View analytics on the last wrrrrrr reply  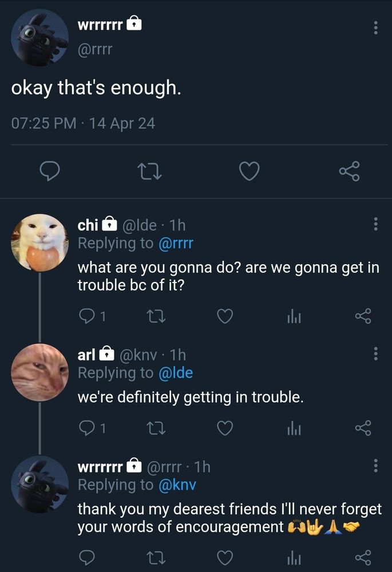coord(294,558)
